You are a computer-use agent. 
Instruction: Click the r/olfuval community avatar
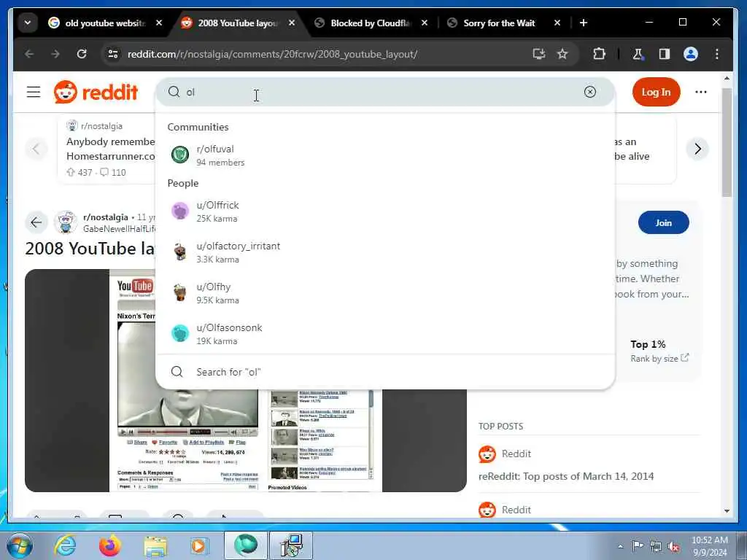click(x=180, y=155)
